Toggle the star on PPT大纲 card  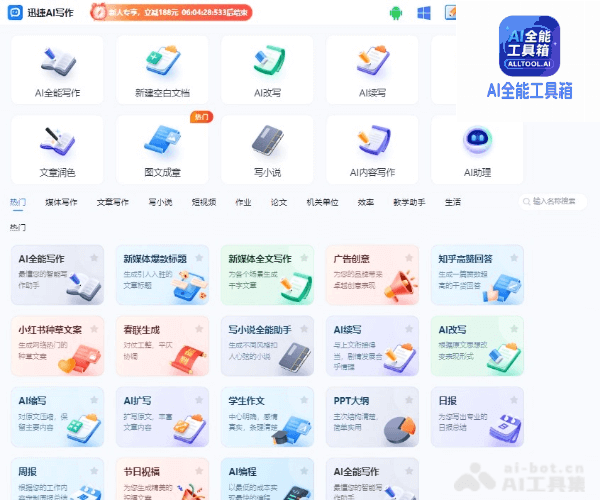click(x=409, y=400)
